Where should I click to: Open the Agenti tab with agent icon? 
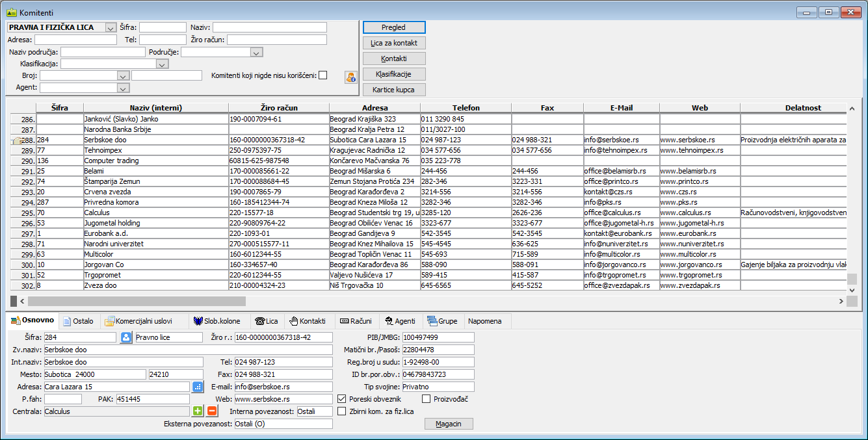pos(400,321)
